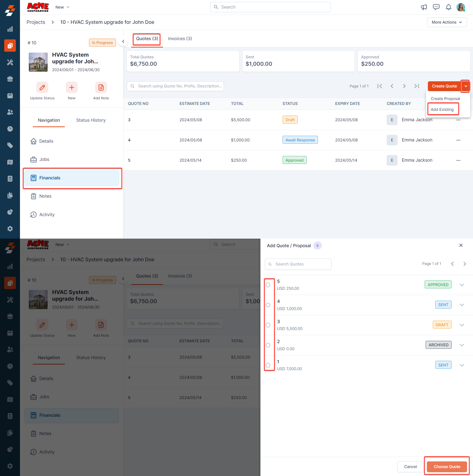Switch to Status History tab in upper page
The height and width of the screenshot is (476, 473).
(x=91, y=120)
